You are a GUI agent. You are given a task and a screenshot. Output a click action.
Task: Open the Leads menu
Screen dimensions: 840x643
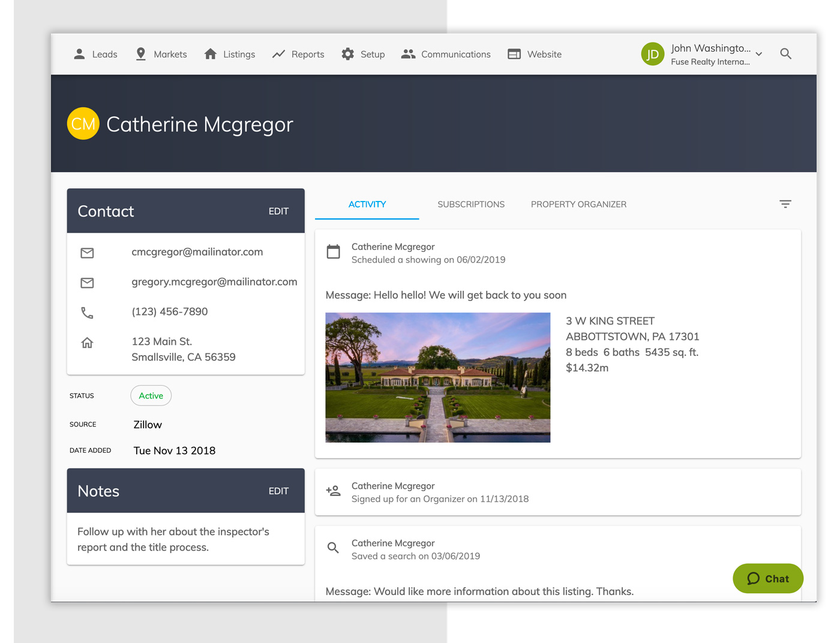(95, 54)
